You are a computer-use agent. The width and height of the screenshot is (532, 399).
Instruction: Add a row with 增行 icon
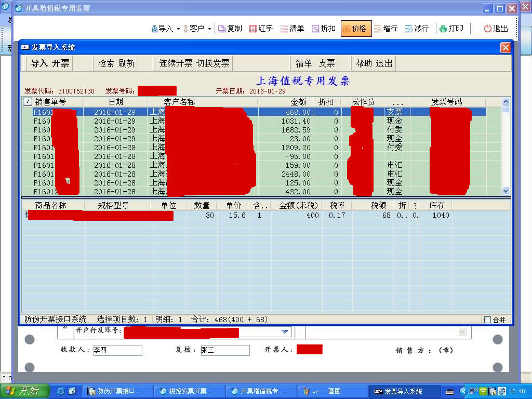385,29
